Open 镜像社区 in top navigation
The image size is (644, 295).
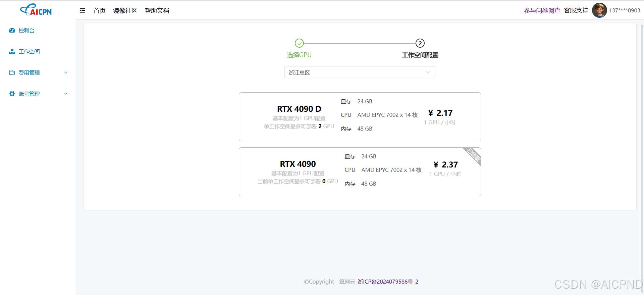(125, 10)
